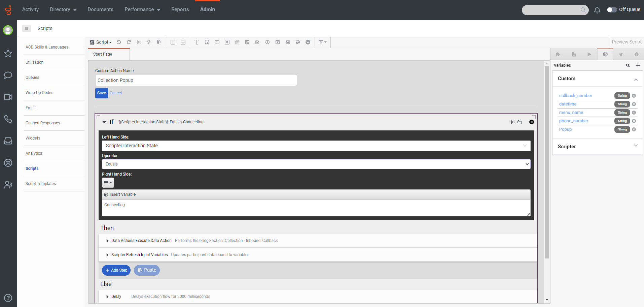The width and height of the screenshot is (644, 307).
Task: Click the top search field
Action: pos(555,10)
